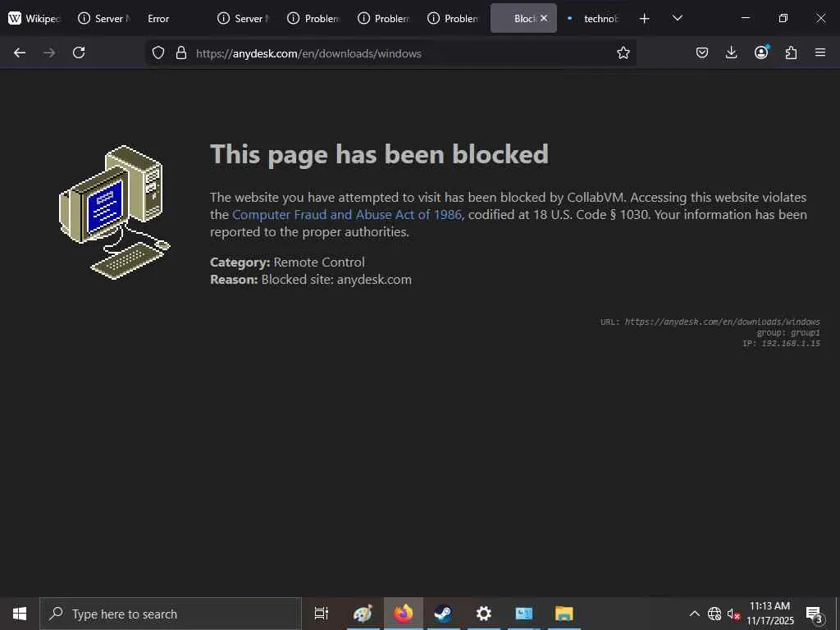The image size is (840, 630).
Task: Switch to the first Server tab
Action: click(x=105, y=18)
